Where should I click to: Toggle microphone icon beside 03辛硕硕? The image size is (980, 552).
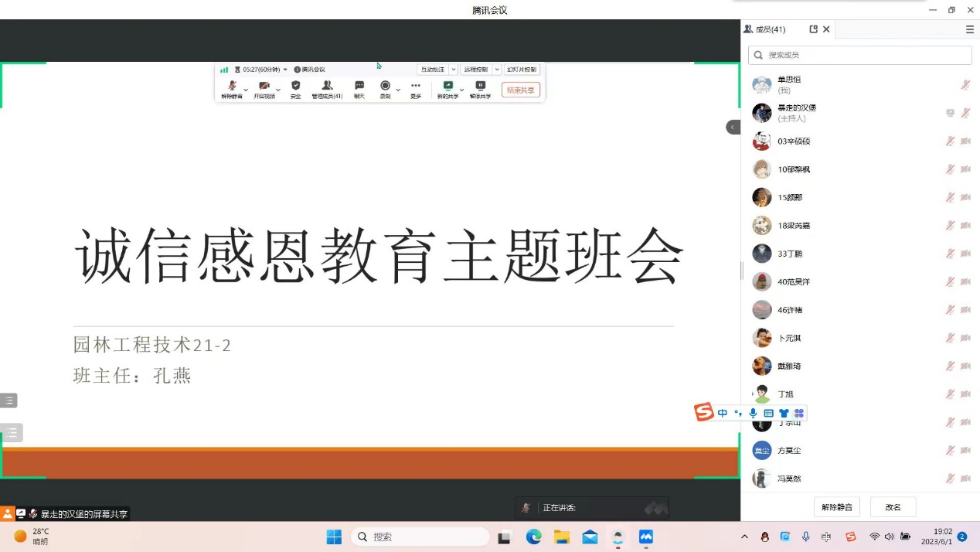950,141
